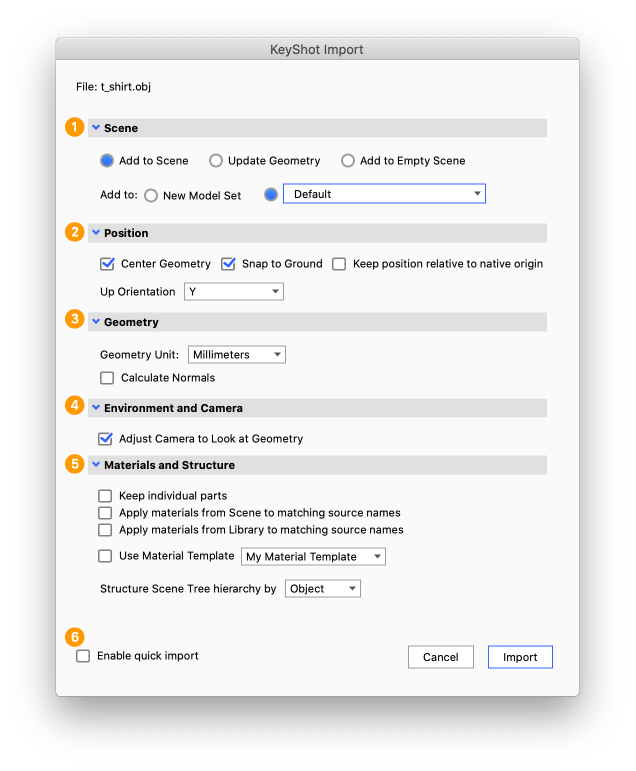Image resolution: width=636 pixels, height=771 pixels.
Task: Collapse the Scene section chevron
Action: tap(96, 128)
